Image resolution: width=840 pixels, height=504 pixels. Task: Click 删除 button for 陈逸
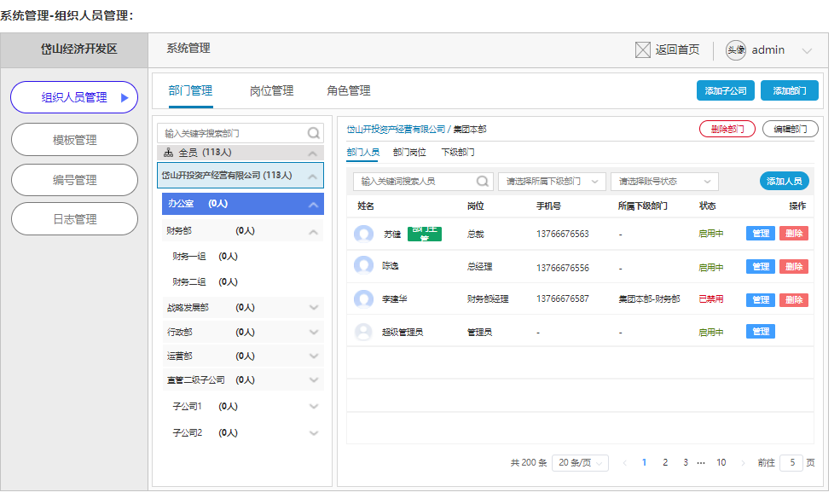pos(794,267)
